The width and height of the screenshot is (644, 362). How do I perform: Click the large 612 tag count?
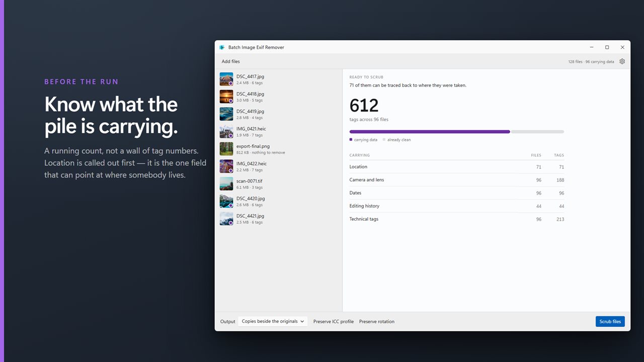click(364, 106)
